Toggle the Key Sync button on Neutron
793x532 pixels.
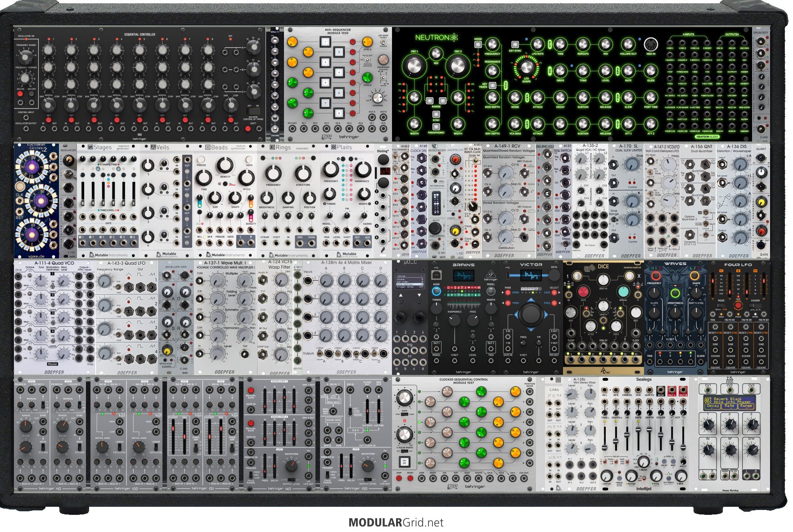point(515,44)
